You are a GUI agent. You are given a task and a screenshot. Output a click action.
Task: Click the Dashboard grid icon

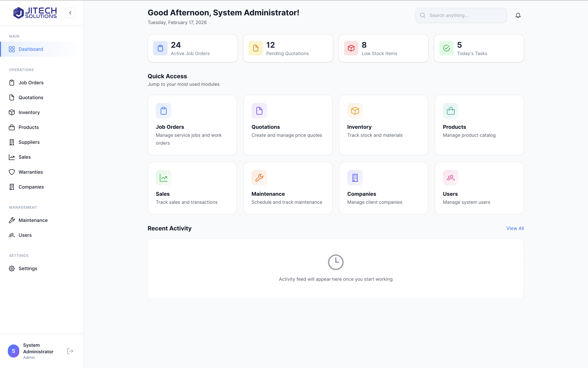[x=12, y=49]
